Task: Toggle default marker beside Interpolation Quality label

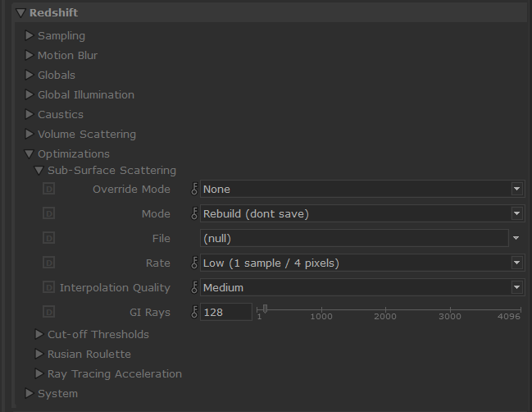Action: click(48, 288)
